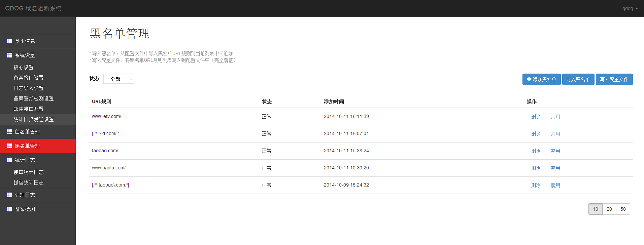This screenshot has width=644, height=245.
Task: Click the list icon beside 基本信息
Action: [x=9, y=41]
